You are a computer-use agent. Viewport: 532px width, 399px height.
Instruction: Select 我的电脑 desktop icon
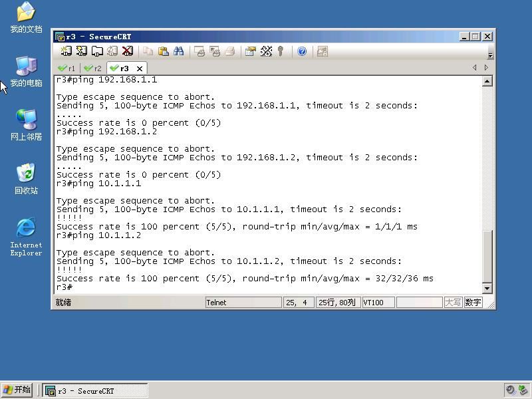[x=26, y=72]
